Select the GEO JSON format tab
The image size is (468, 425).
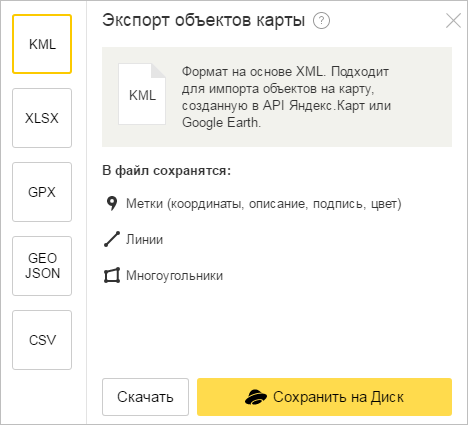42,266
